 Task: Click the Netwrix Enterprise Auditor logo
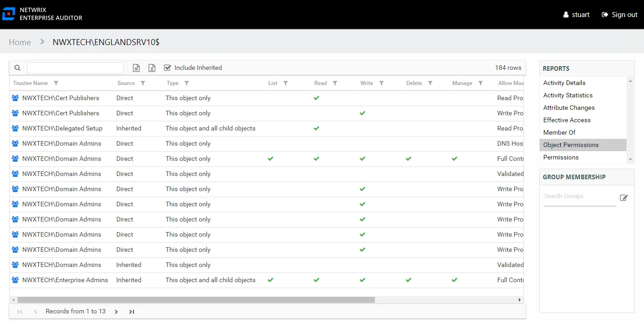pos(9,14)
